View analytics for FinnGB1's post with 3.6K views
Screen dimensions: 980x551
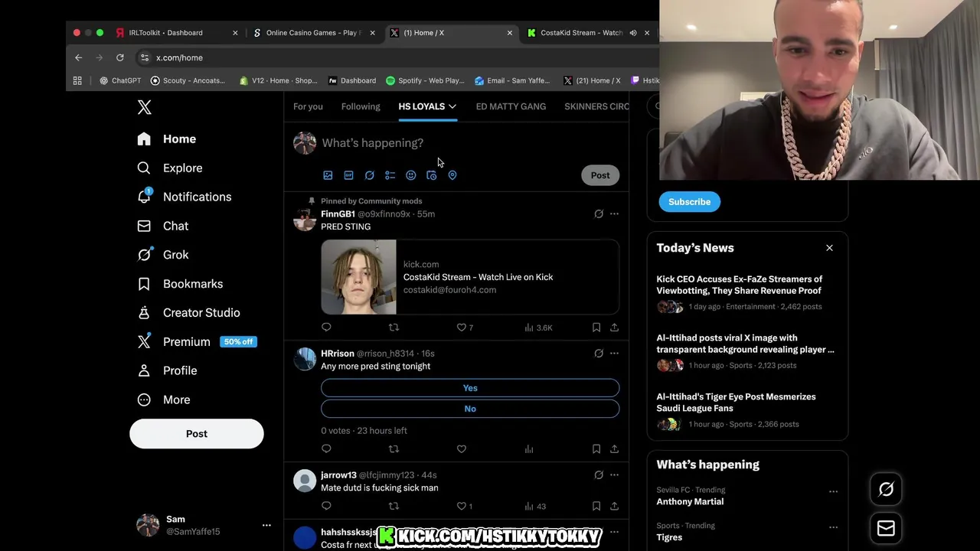pyautogui.click(x=538, y=328)
